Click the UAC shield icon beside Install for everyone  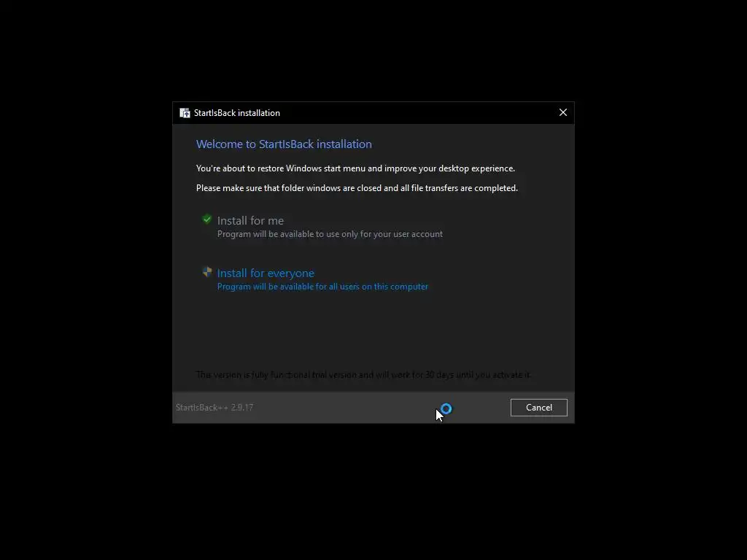point(206,272)
